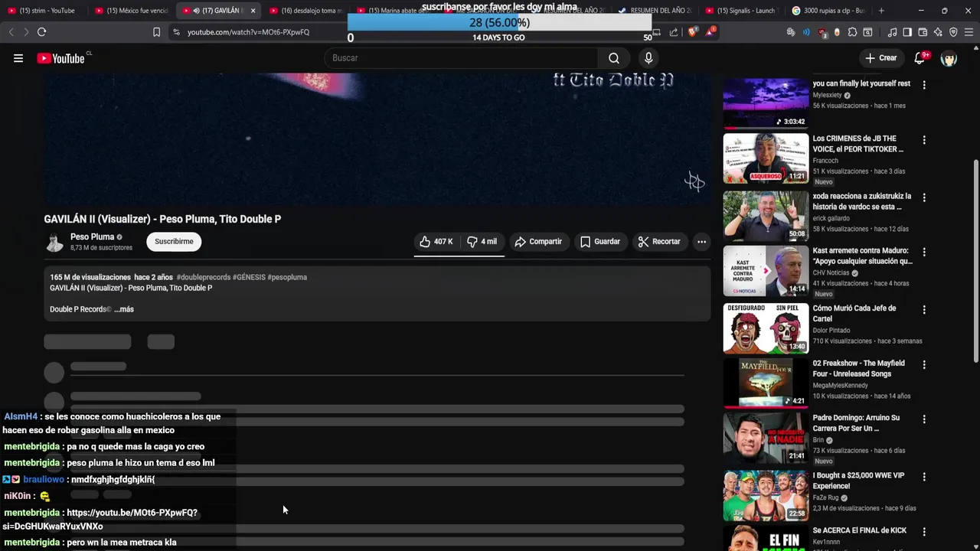The image size is (980, 551).
Task: Open options for Kast arremete contra Maduro
Action: pyautogui.click(x=924, y=252)
